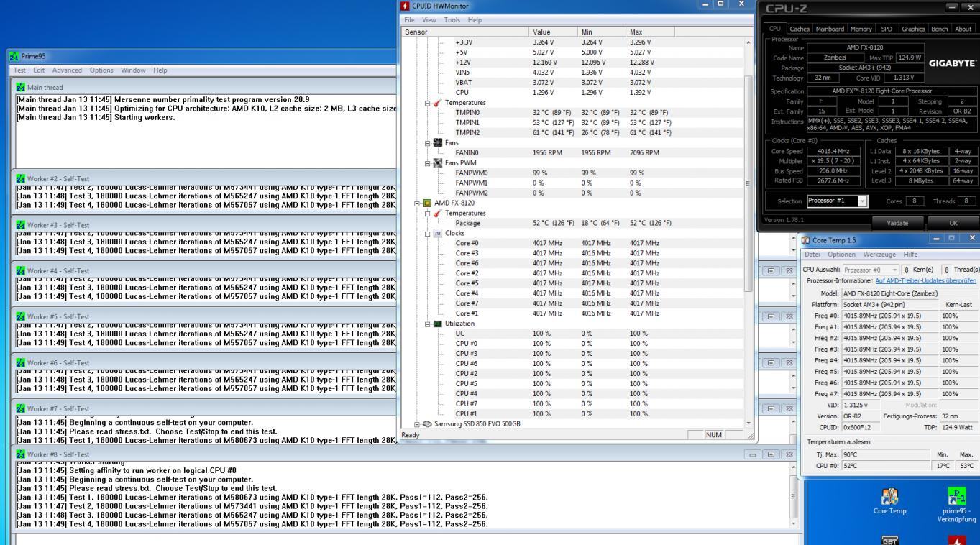Open the View menu in HWMonitor
Viewport: 980px width, 545px height.
429,19
